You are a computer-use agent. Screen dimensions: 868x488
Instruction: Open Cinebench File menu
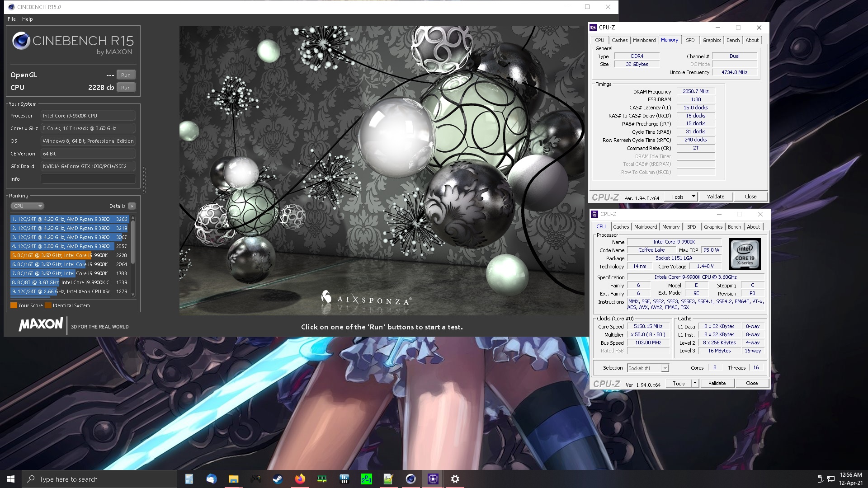(12, 19)
